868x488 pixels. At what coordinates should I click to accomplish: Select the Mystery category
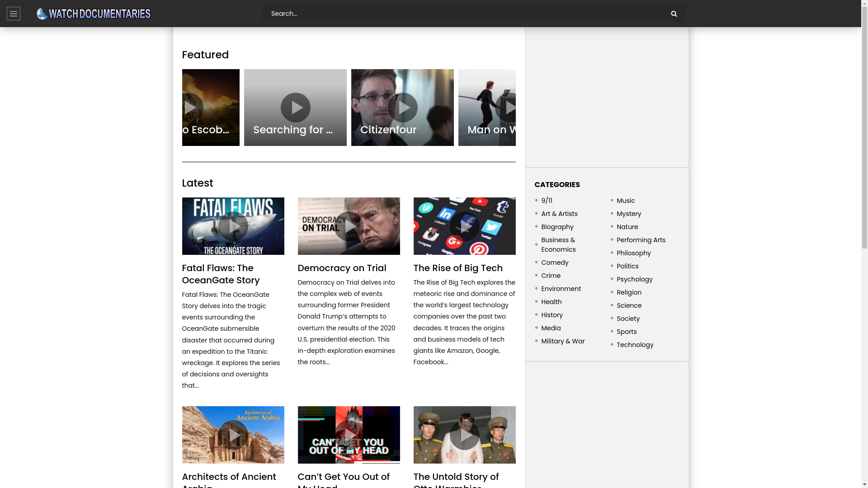click(x=629, y=214)
